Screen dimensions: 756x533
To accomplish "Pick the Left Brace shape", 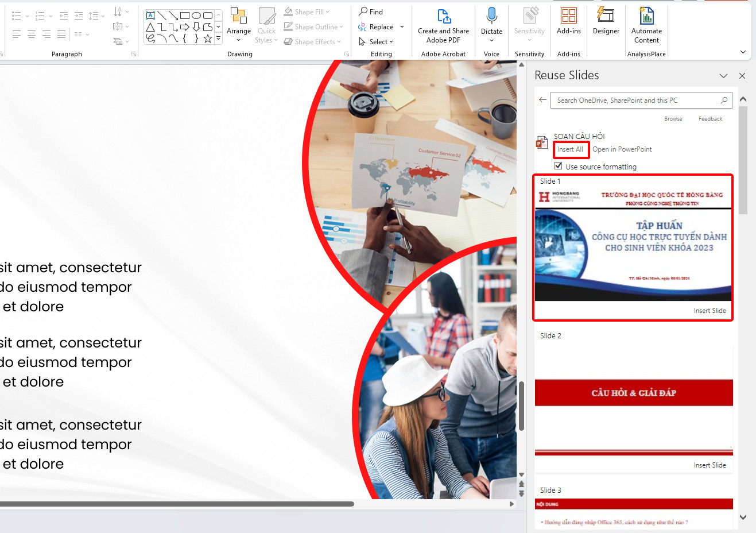I will [x=185, y=38].
